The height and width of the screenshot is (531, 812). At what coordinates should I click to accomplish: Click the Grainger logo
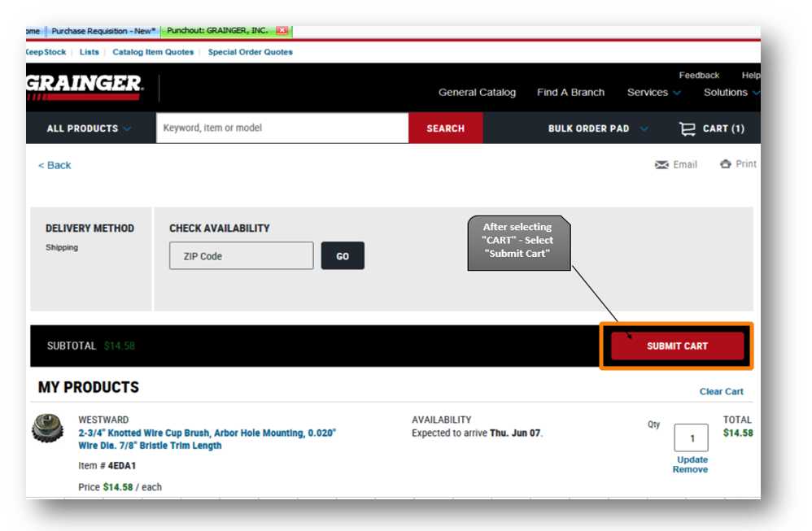coord(85,87)
